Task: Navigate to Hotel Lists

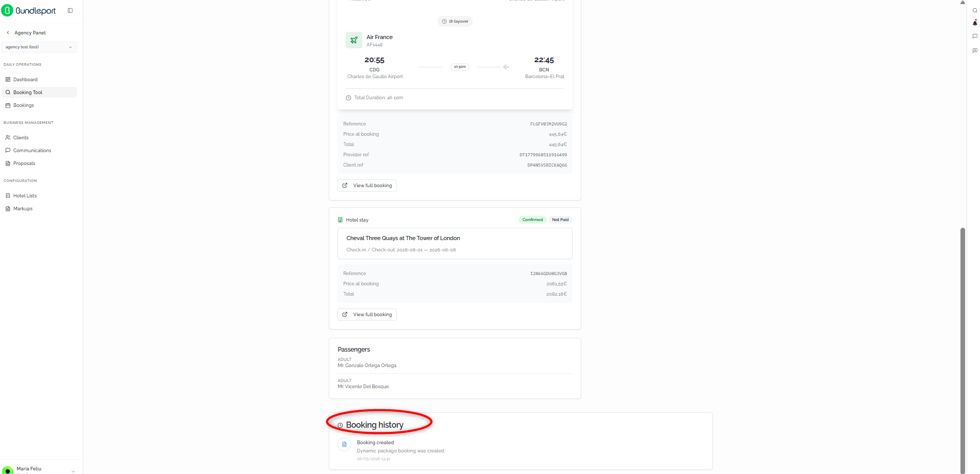Action: (x=39, y=195)
